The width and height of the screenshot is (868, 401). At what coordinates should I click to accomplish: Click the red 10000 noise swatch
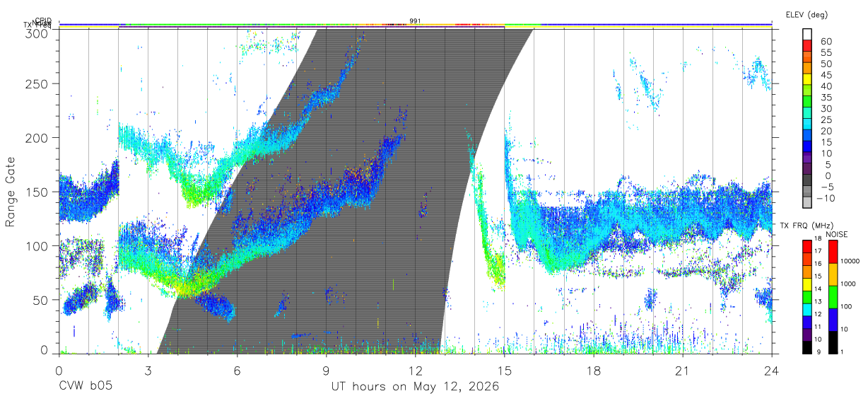coord(833,252)
